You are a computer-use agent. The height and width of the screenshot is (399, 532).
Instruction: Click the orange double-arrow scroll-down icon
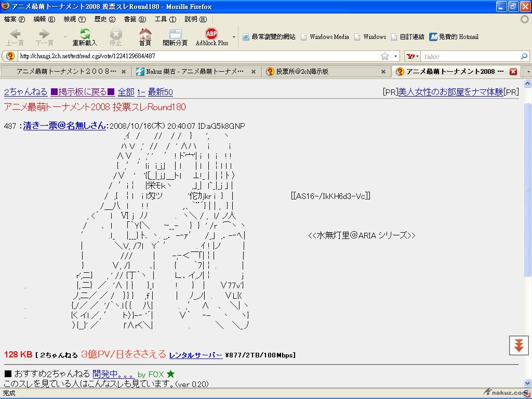(x=518, y=345)
